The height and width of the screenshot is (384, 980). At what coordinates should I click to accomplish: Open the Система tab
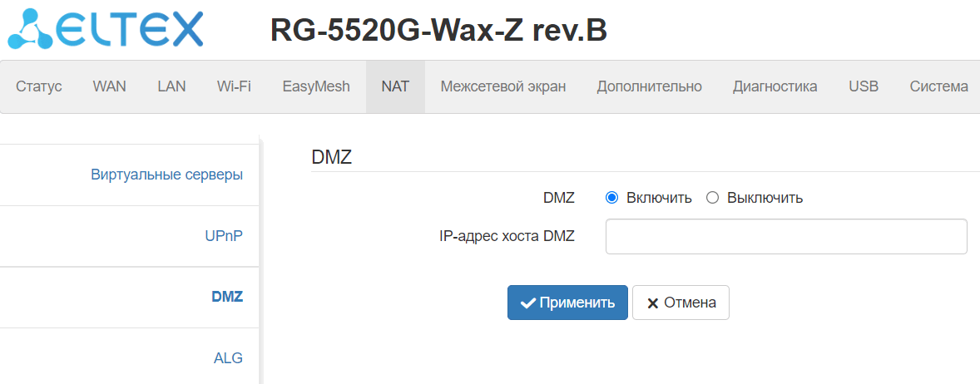click(938, 86)
